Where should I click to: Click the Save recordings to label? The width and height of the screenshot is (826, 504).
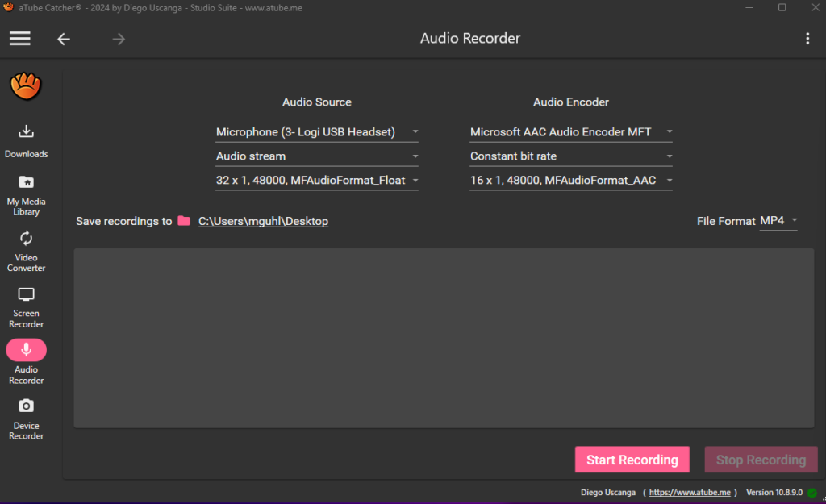tap(123, 221)
